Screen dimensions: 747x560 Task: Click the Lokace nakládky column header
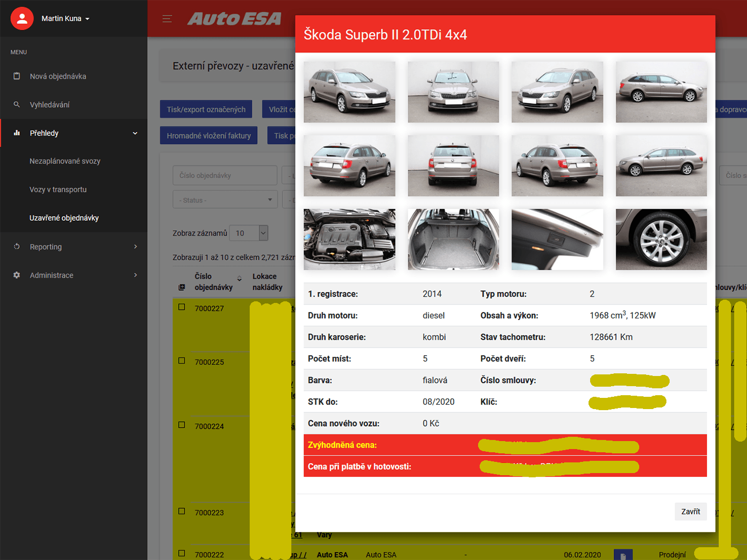pyautogui.click(x=267, y=282)
